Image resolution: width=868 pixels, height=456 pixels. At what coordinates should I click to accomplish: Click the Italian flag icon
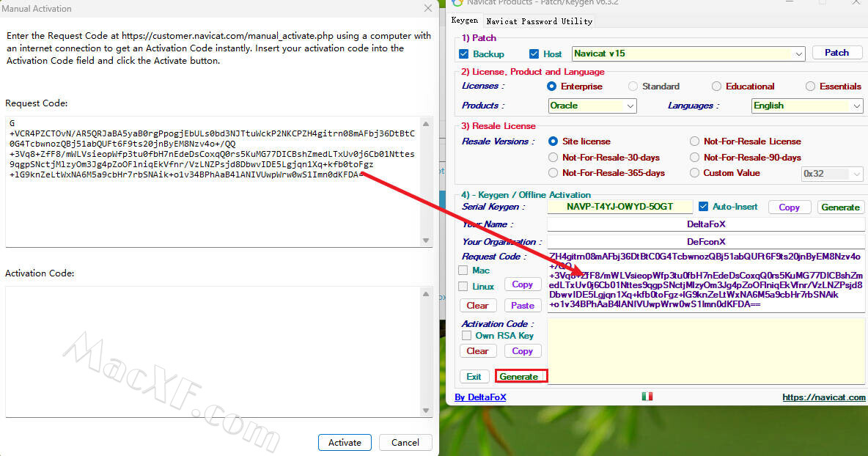click(647, 397)
